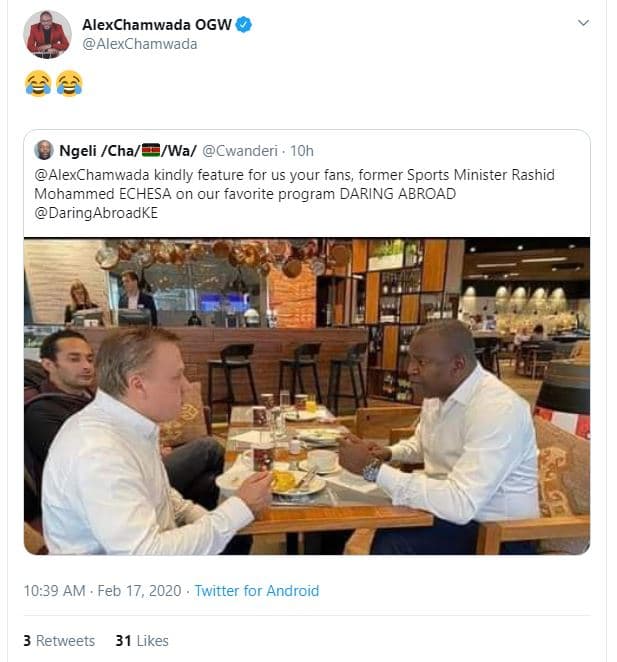
Task: Open the tweet options chevron
Action: pyautogui.click(x=585, y=23)
